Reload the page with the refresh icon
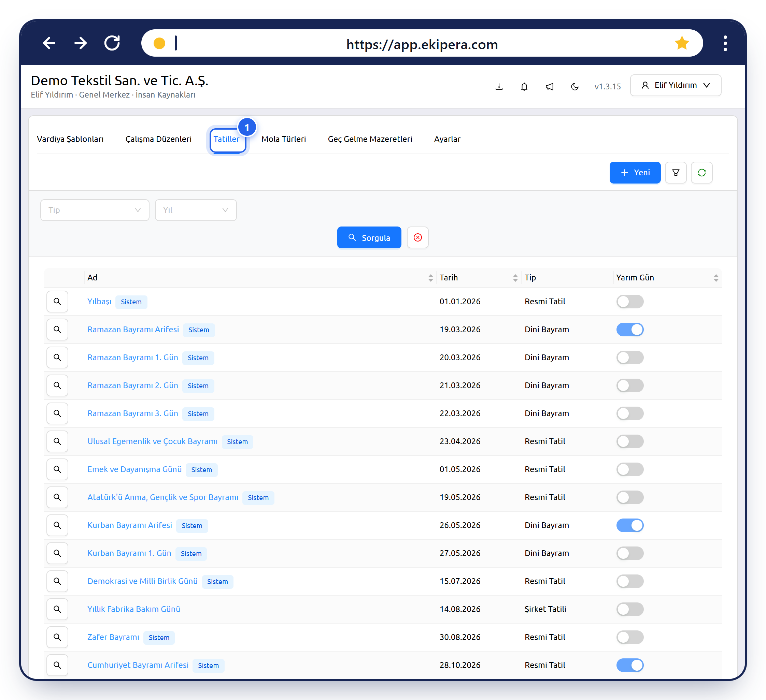Screen dimensions: 766x700 (x=112, y=43)
